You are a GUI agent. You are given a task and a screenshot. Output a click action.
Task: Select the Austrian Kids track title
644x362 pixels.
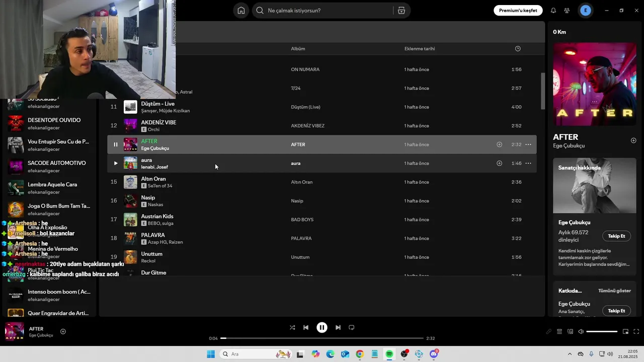tap(157, 216)
